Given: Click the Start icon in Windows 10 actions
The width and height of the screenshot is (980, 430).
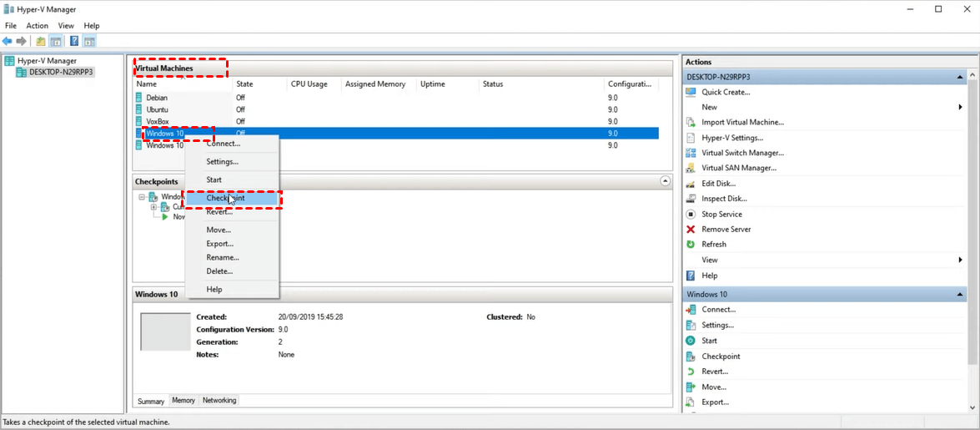Looking at the screenshot, I should tap(691, 341).
